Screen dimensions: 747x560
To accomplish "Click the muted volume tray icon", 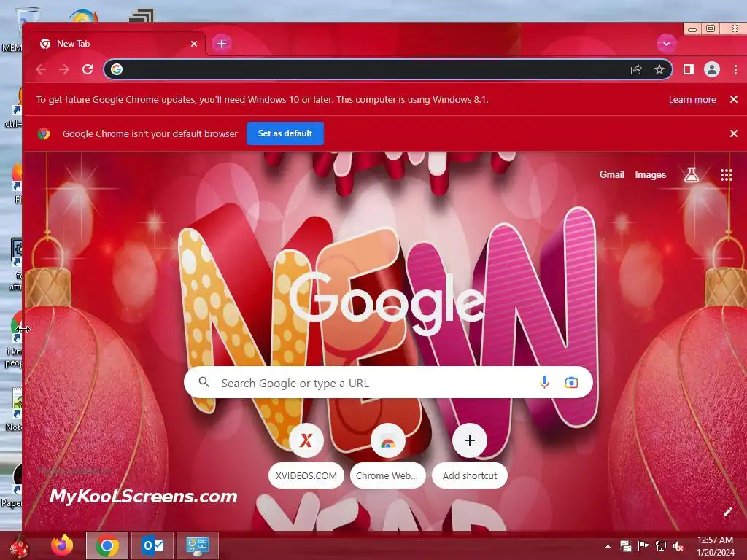I will coord(678,546).
